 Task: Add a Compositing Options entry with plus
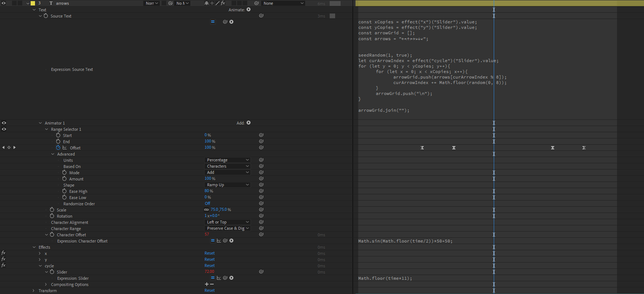pyautogui.click(x=207, y=284)
